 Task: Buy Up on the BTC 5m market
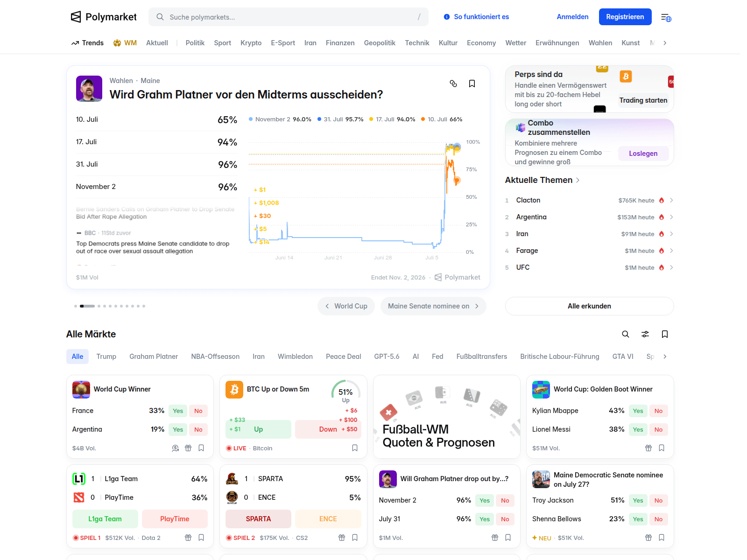tap(258, 429)
